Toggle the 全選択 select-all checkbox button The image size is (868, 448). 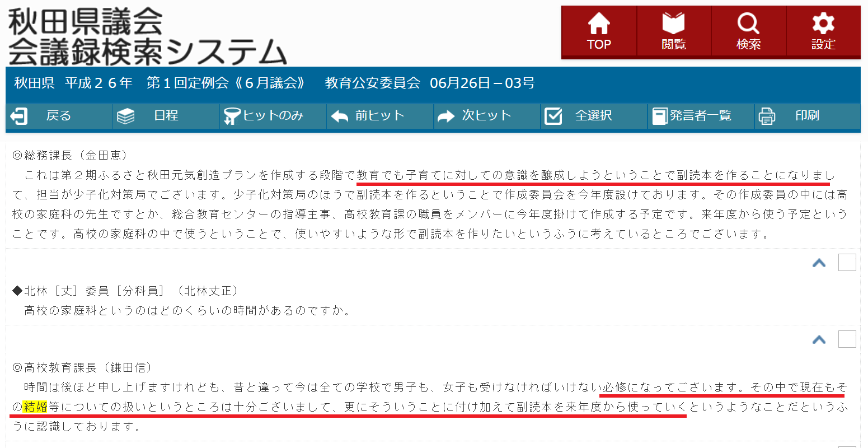(x=593, y=116)
